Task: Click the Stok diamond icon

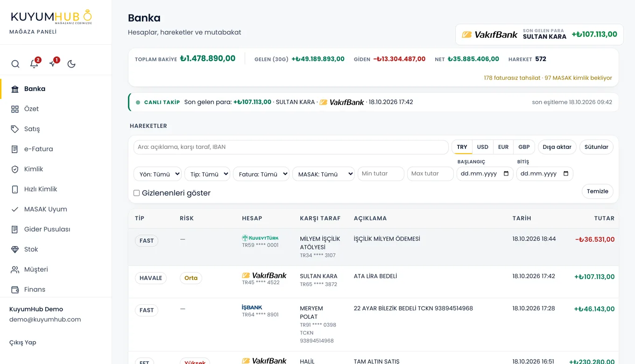Action: pyautogui.click(x=15, y=249)
